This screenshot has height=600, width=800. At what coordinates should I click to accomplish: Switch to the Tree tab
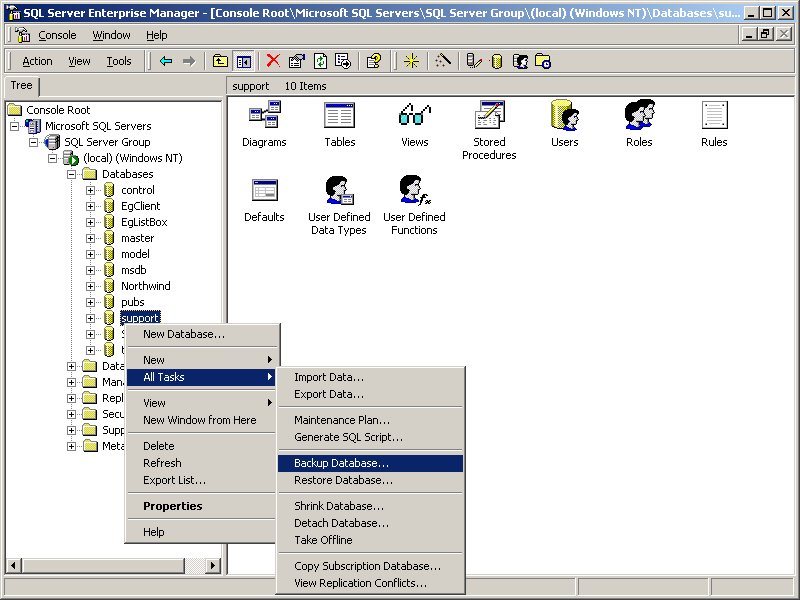21,86
